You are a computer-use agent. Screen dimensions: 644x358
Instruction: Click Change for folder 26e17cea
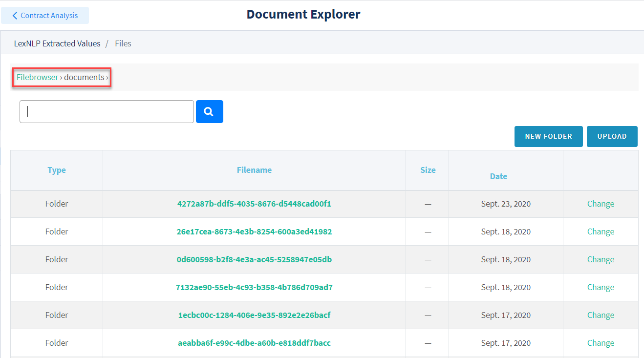601,232
